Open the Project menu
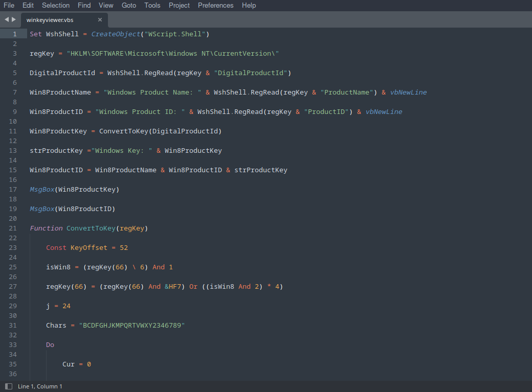The height and width of the screenshot is (392, 532). point(179,6)
